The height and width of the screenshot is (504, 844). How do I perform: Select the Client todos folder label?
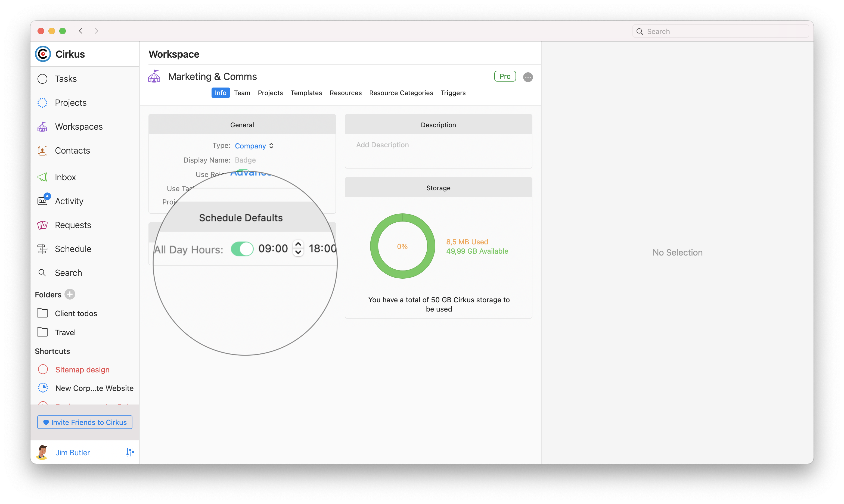pyautogui.click(x=76, y=313)
